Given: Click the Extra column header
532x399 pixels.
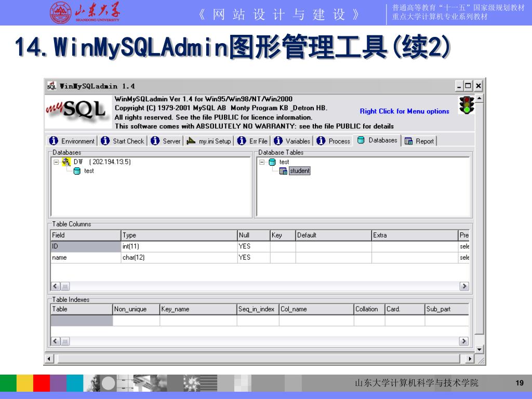Looking at the screenshot, I should [x=415, y=235].
